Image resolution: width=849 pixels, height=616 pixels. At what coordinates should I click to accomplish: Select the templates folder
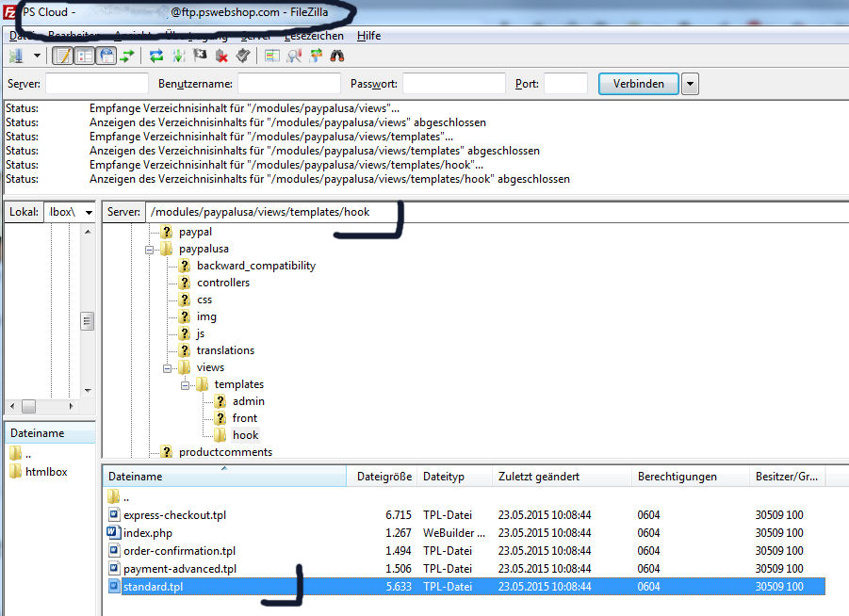238,384
